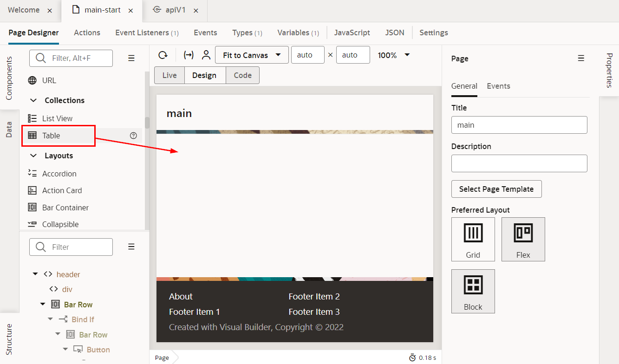
Task: Click the user role person icon
Action: coord(206,55)
